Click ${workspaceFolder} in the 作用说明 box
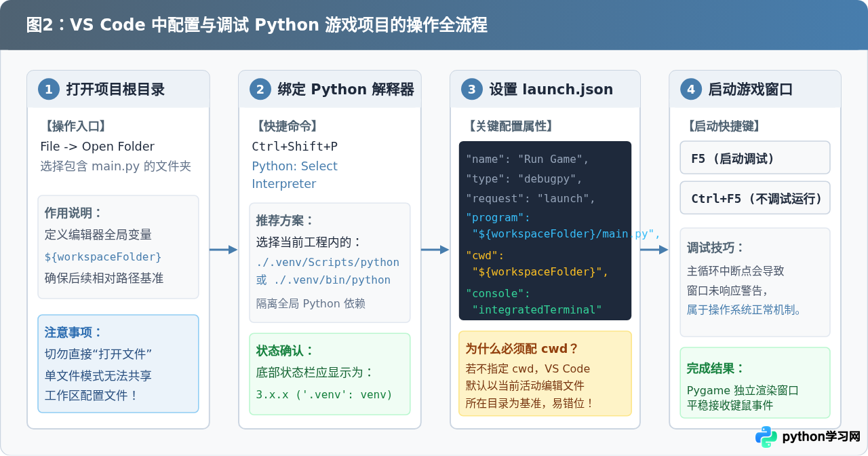The height and width of the screenshot is (456, 868). (x=103, y=256)
